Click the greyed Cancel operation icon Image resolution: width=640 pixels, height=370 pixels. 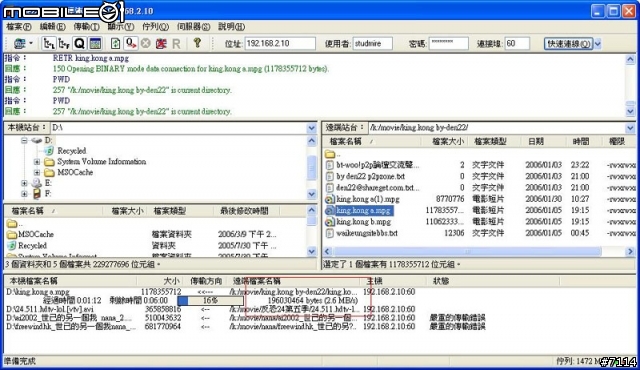[146, 43]
